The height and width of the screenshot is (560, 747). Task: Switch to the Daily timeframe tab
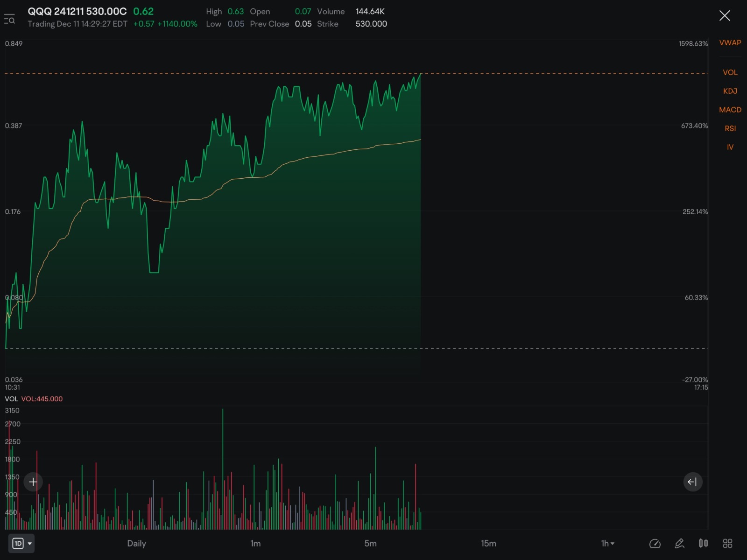(x=136, y=543)
